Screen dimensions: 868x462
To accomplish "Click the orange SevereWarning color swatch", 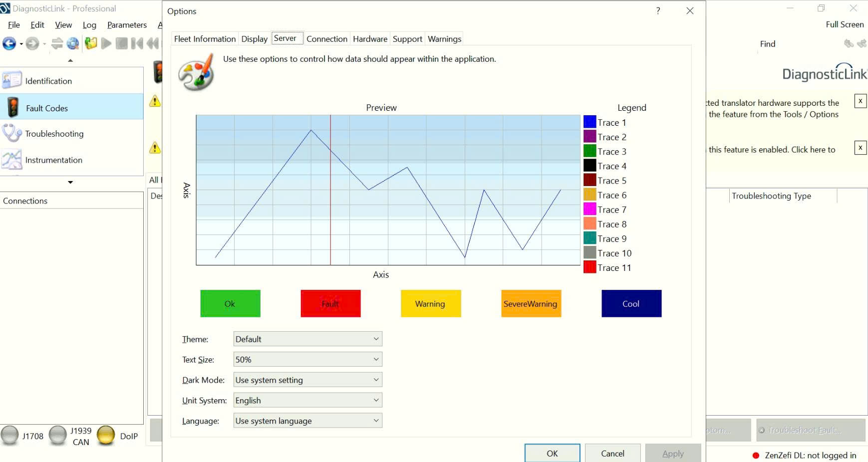I will 531,303.
